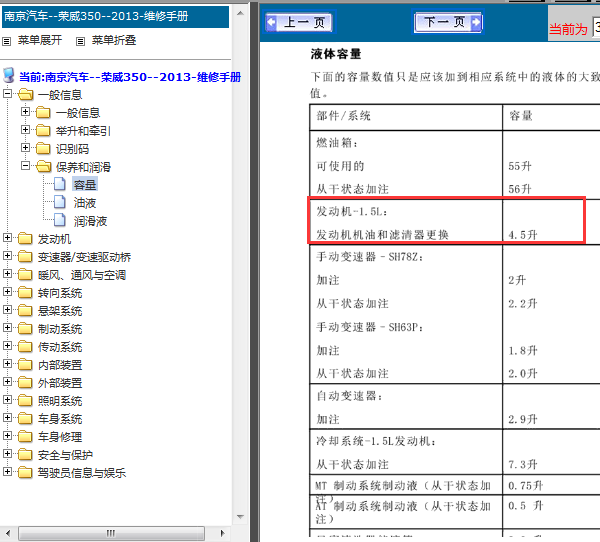
Task: Click the sidebar horizontal scrollbar thumb
Action: (111, 533)
